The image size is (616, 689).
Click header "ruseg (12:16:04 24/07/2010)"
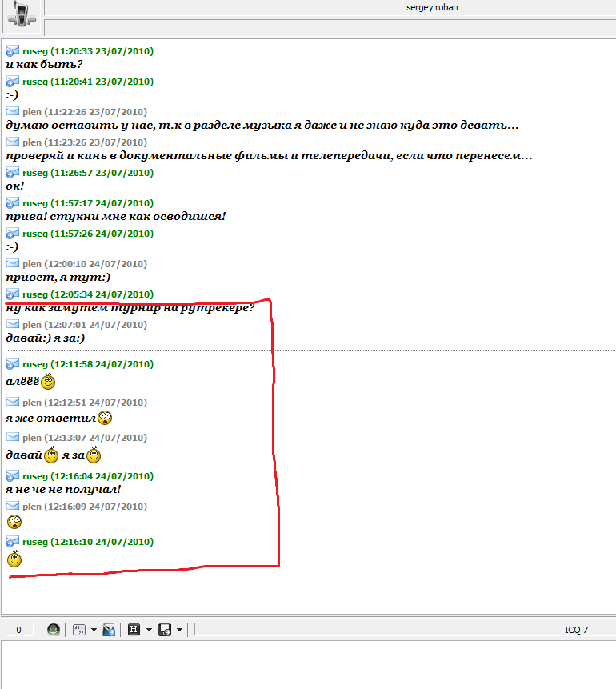tap(88, 476)
